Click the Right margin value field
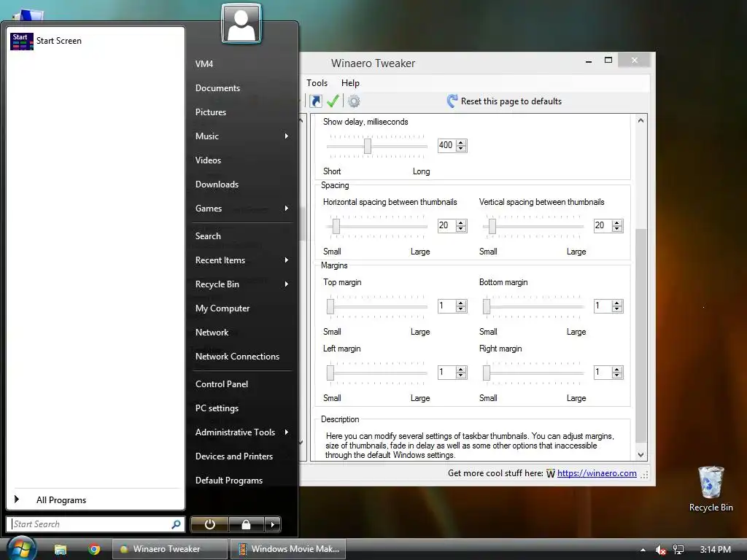 [603, 373]
